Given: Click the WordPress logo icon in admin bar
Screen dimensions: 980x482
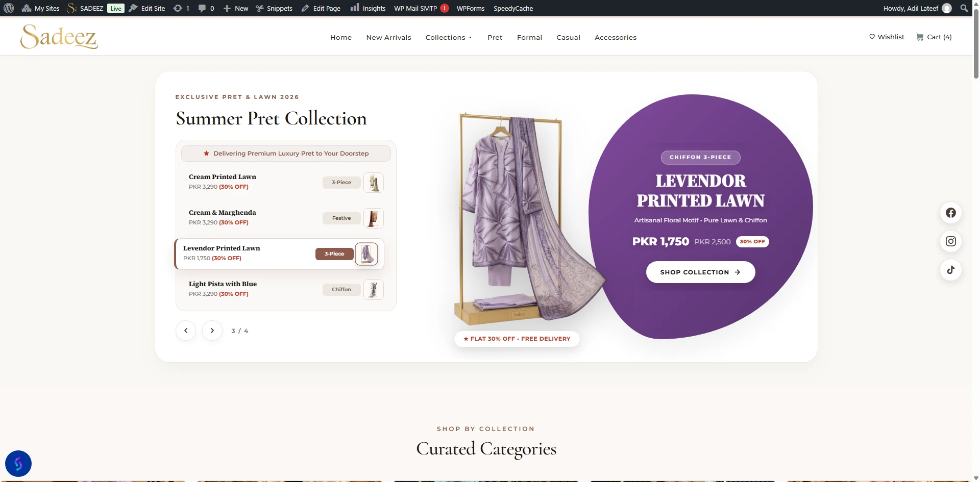Looking at the screenshot, I should coord(9,8).
